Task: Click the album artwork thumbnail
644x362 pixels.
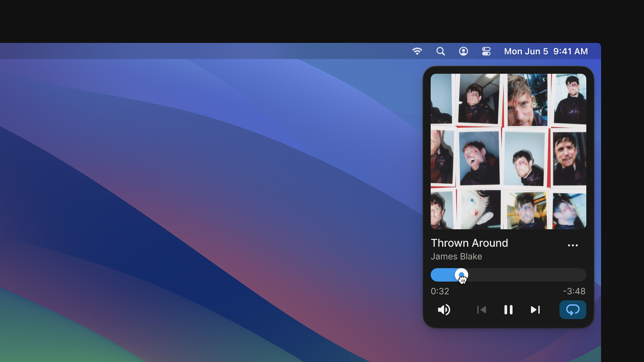Action: [x=508, y=152]
